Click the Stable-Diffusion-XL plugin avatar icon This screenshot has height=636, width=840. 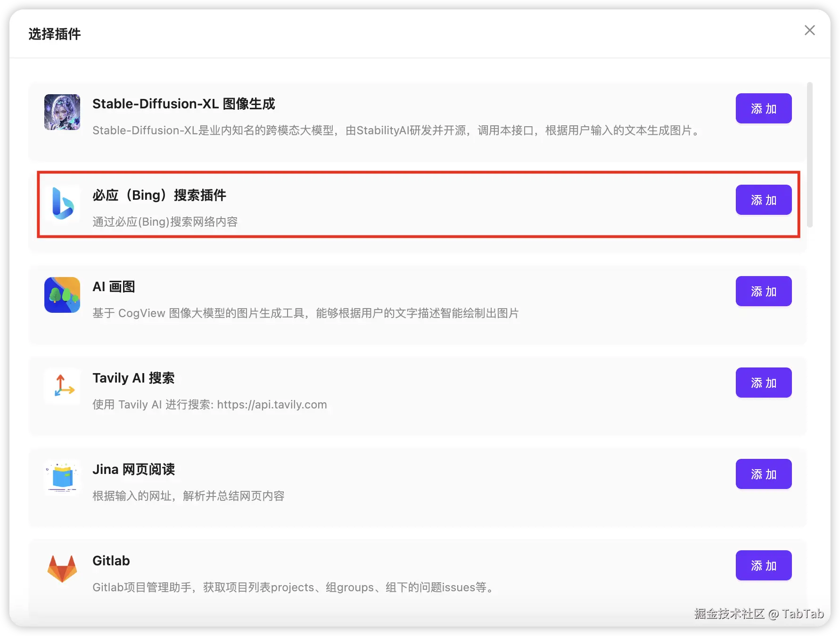[x=62, y=112]
